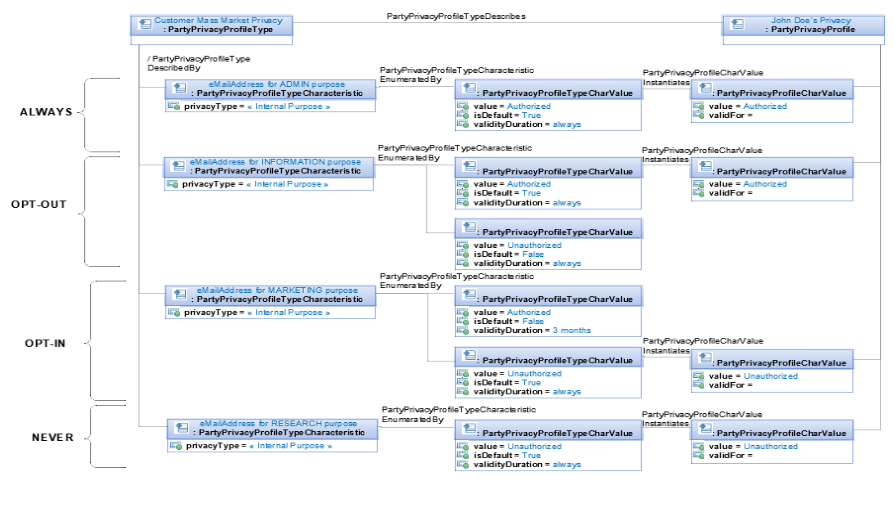This screenshot has height=527, width=895.
Task: Click validFor = text in OPT-IN group
Action: coord(731,385)
